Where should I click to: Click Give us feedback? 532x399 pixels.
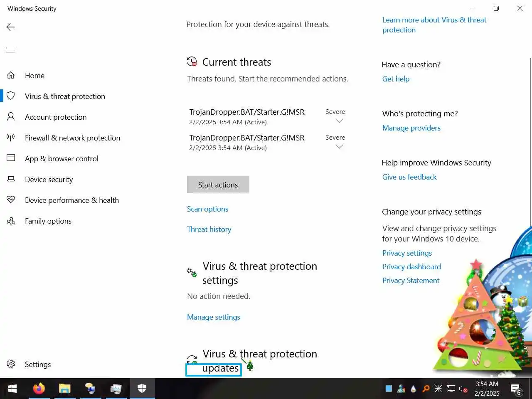point(409,177)
